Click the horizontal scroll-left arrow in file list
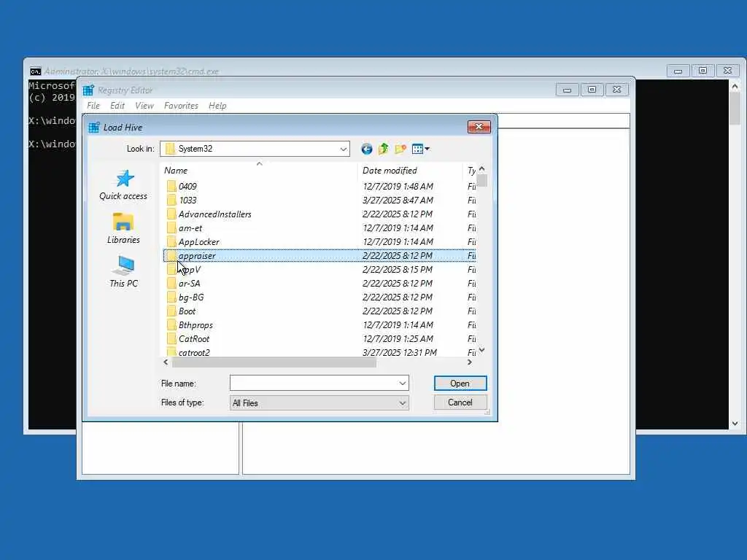747x560 pixels. (166, 362)
